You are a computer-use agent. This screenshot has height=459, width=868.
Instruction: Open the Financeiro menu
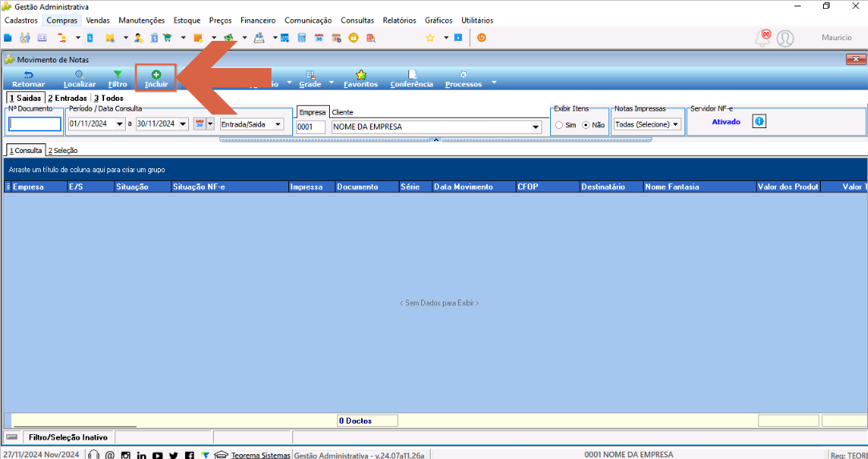[258, 21]
